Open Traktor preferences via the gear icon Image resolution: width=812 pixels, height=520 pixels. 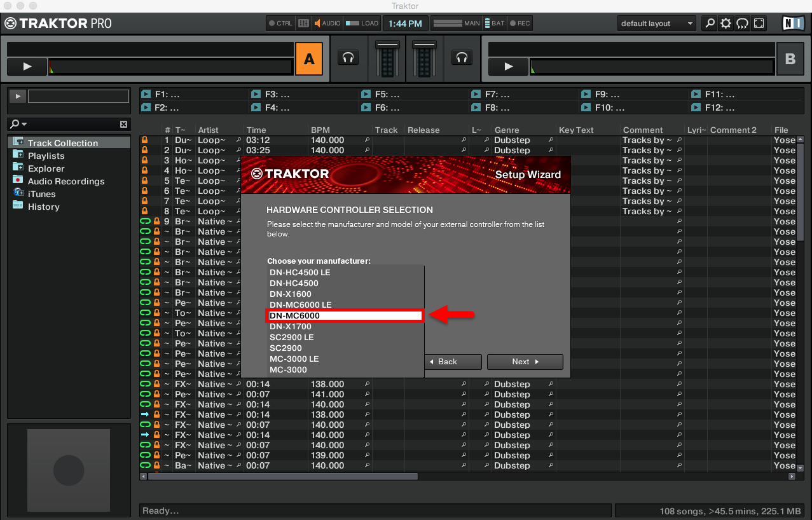pyautogui.click(x=725, y=23)
